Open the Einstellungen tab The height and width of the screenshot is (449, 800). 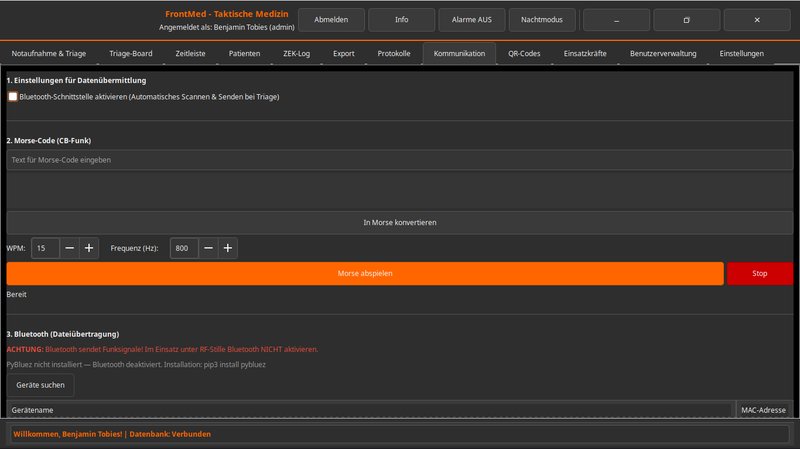point(741,53)
